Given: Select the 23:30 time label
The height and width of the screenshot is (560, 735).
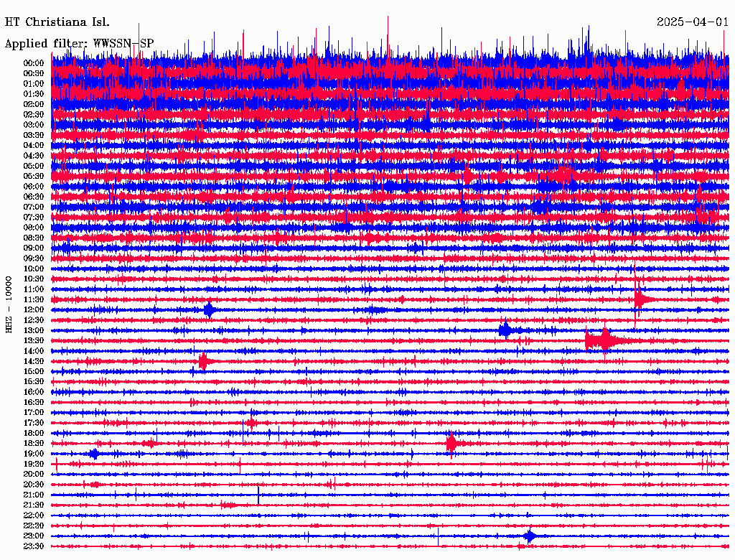Looking at the screenshot, I should click(34, 547).
